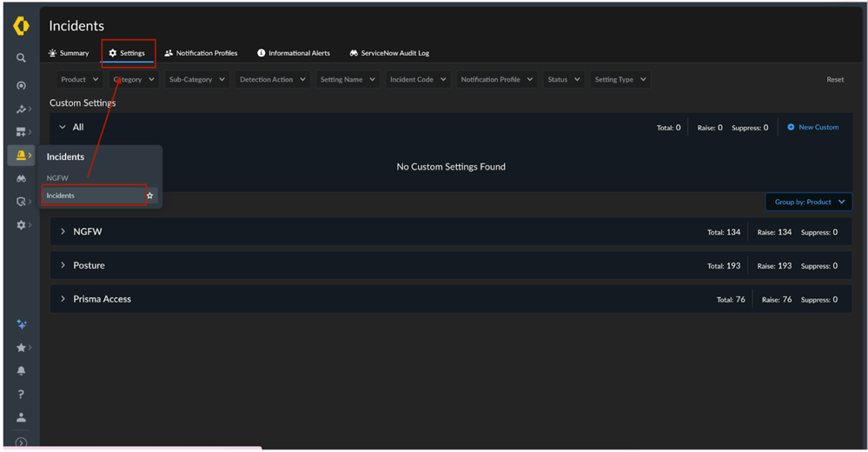Click the NGFW label in Incidents flyout
This screenshot has height=452, width=868.
pyautogui.click(x=57, y=178)
